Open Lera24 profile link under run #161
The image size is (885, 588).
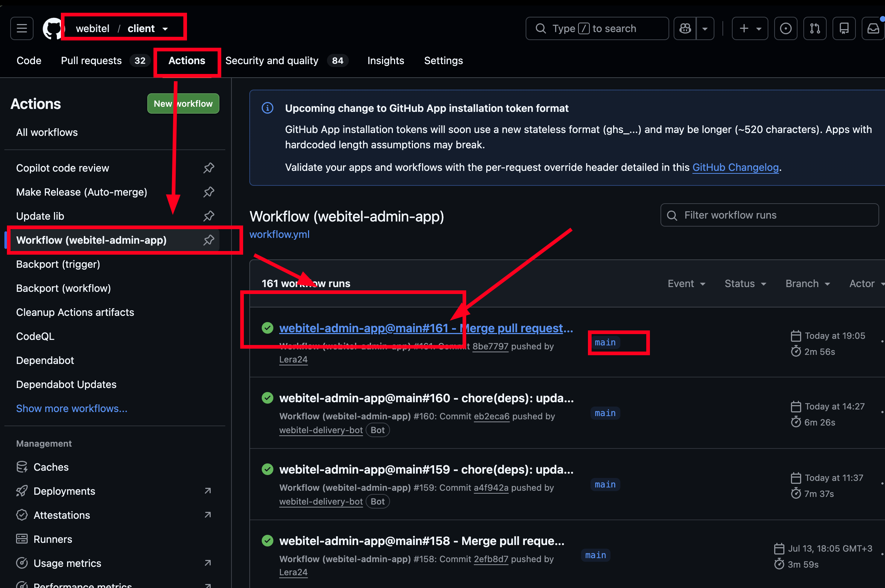[293, 359]
